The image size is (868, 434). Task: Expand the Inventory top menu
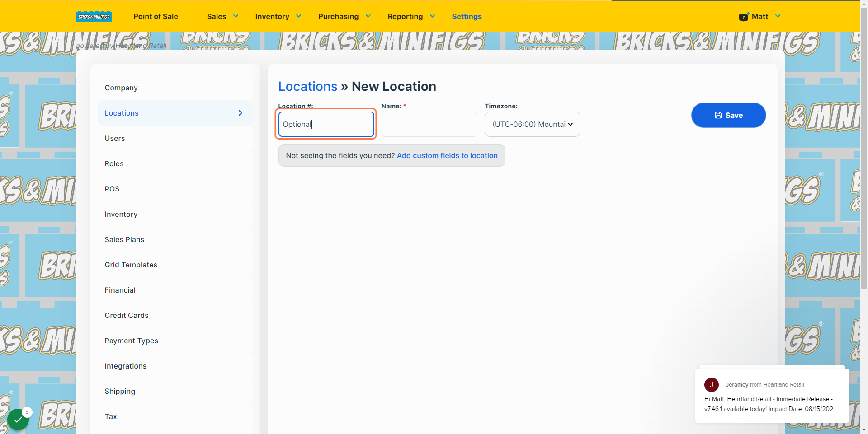click(x=278, y=16)
